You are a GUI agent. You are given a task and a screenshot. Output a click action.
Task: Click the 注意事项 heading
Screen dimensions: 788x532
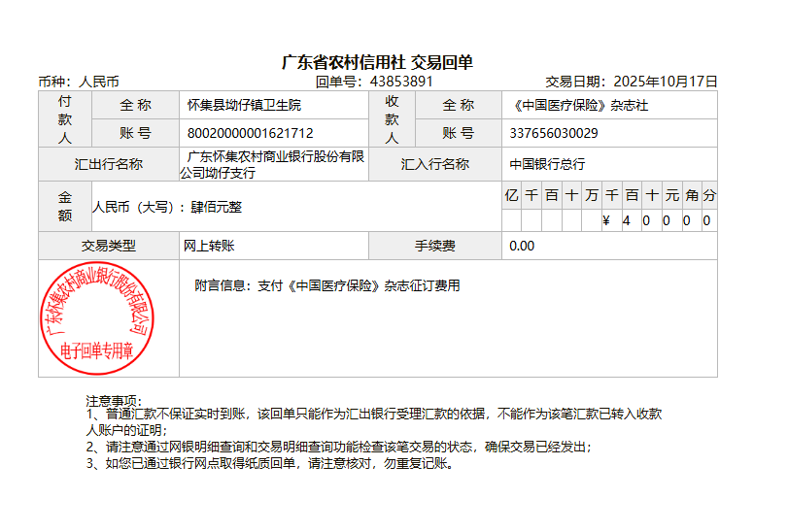tap(114, 400)
